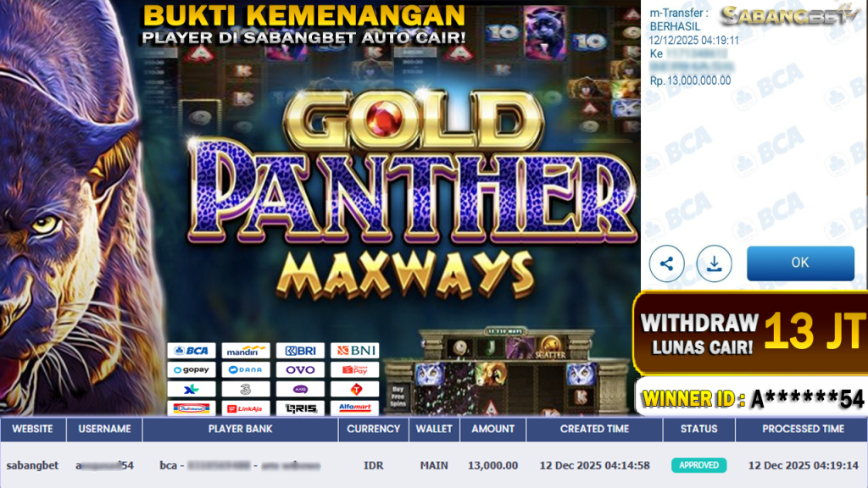The height and width of the screenshot is (488, 868).
Task: Click the Telkomsel provider logo
Action: 355,389
